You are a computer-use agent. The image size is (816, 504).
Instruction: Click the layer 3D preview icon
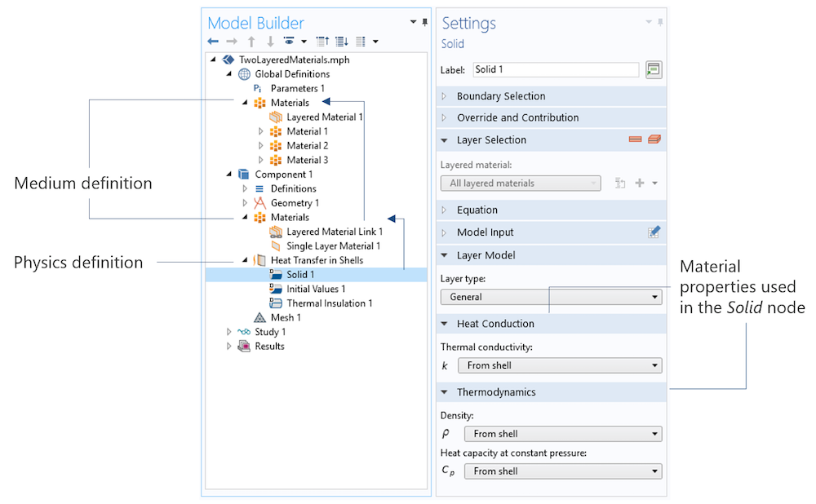tap(654, 139)
